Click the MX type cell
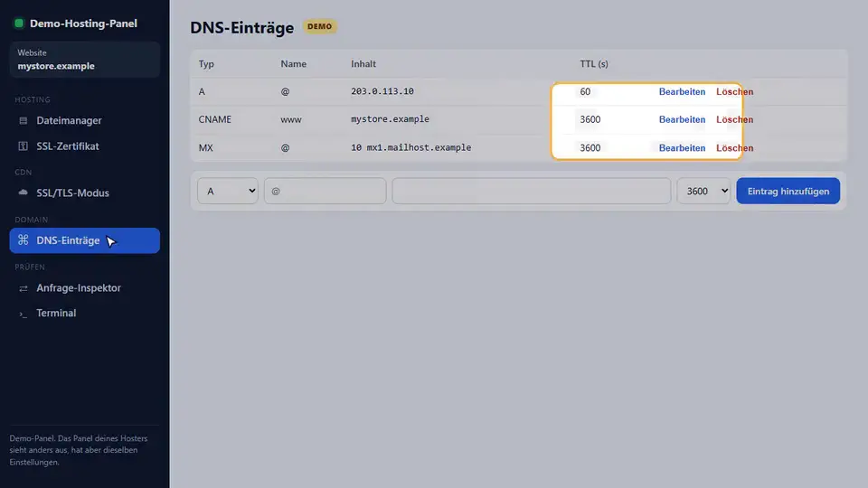 point(206,147)
